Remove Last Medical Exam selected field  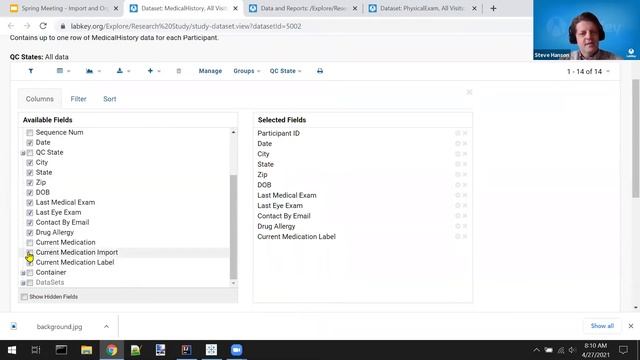[x=465, y=195]
